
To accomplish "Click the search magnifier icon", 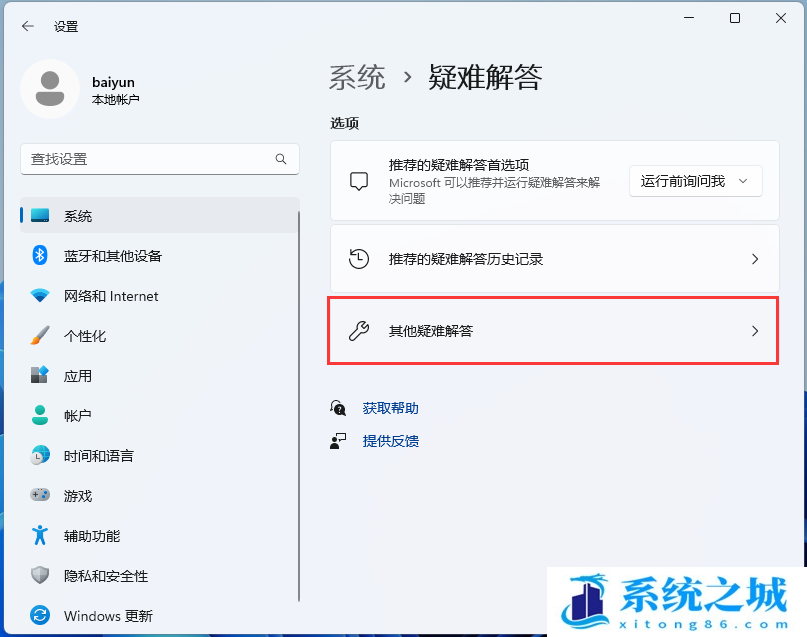I will 281,159.
